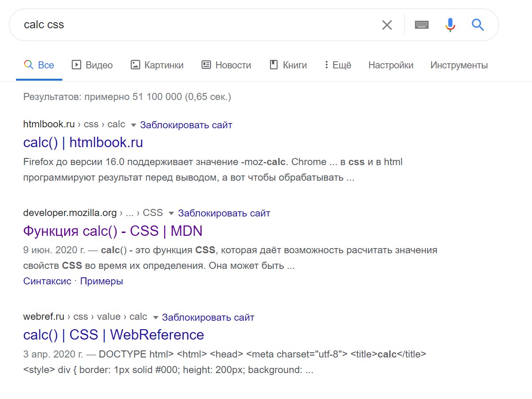
Task: Open 'Функция calc() - CSS | MDN' result
Action: coord(113,231)
